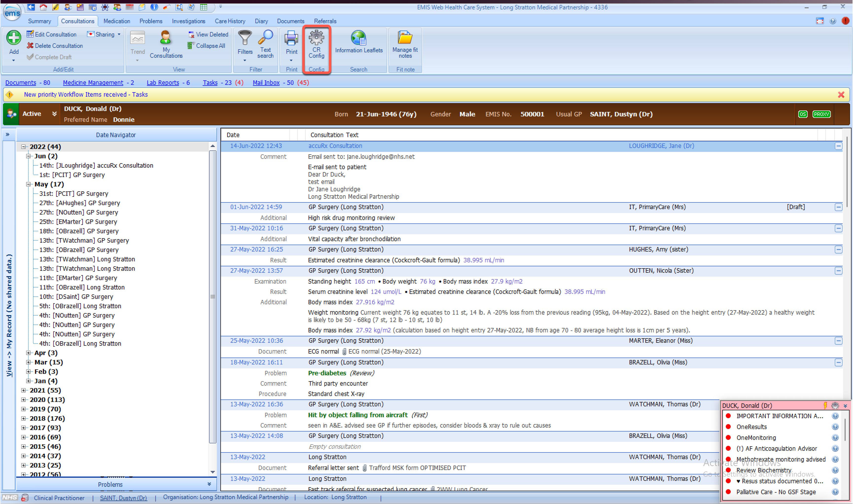Open the Sharing dropdown
Viewport: 853px width, 504px height.
click(x=104, y=34)
